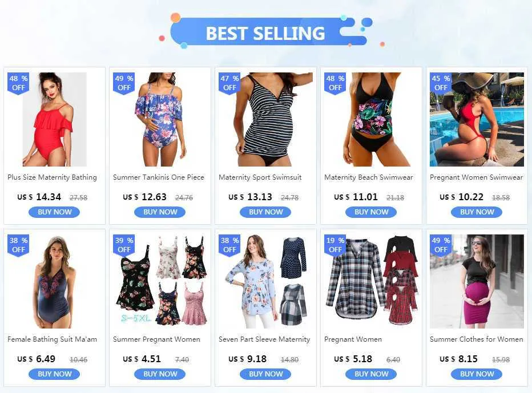Open the Summer Pregnant Women title link
Viewport: 532px width, 393px height.
point(156,339)
